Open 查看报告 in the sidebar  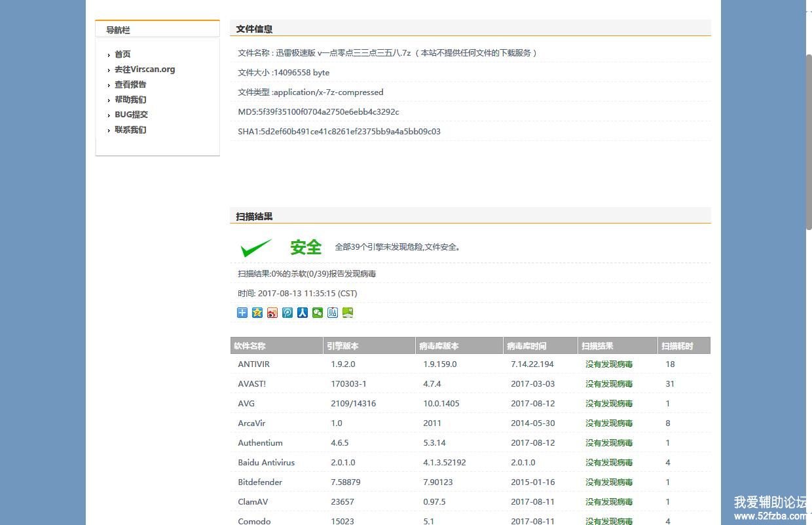pyautogui.click(x=130, y=85)
